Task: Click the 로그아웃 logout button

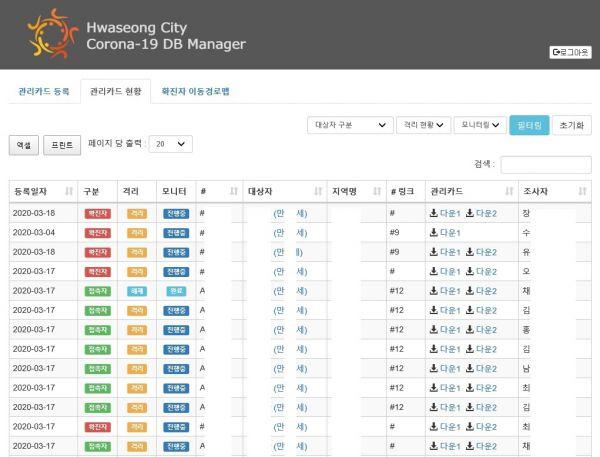Action: coord(570,52)
